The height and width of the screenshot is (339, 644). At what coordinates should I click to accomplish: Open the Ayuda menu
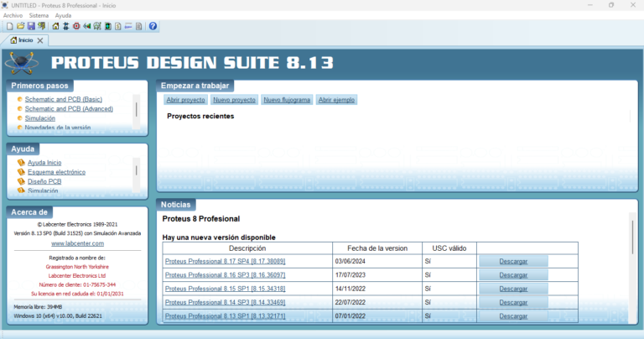click(63, 15)
